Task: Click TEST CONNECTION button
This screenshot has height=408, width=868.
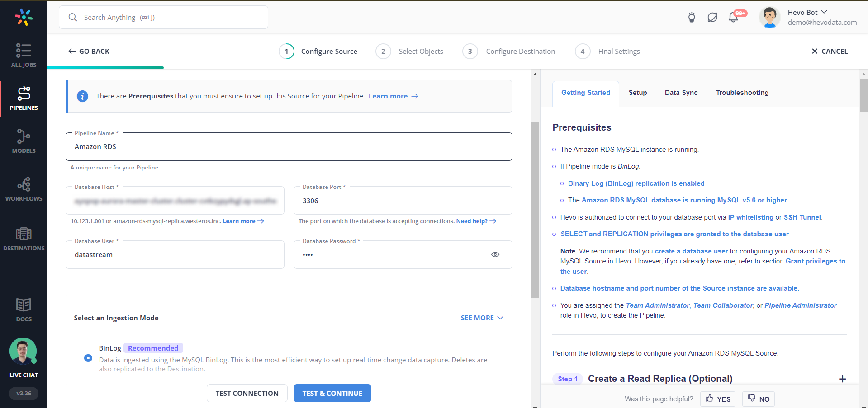Action: 247,393
